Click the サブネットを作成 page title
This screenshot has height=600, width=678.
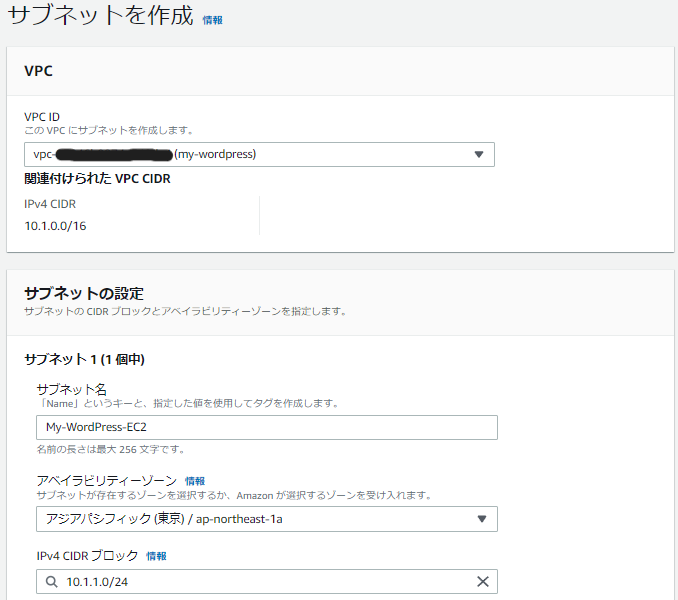point(100,19)
